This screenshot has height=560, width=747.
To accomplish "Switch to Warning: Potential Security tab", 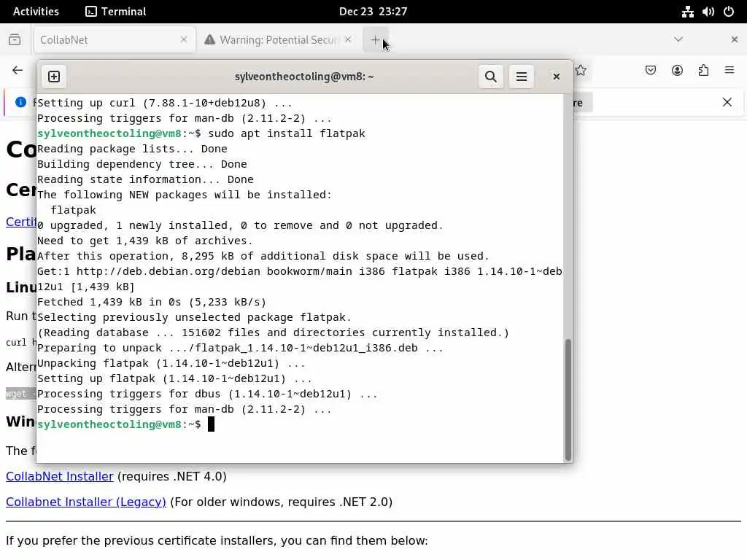I will coord(279,39).
